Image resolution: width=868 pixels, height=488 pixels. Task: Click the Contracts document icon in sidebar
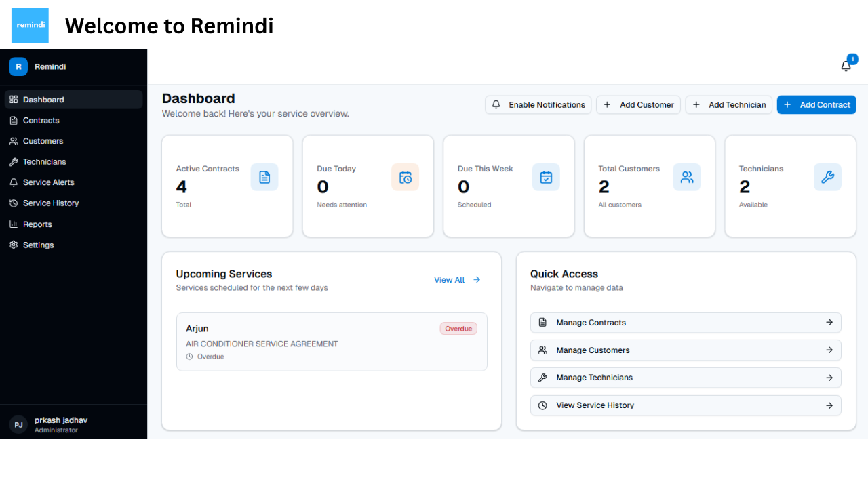tap(14, 121)
